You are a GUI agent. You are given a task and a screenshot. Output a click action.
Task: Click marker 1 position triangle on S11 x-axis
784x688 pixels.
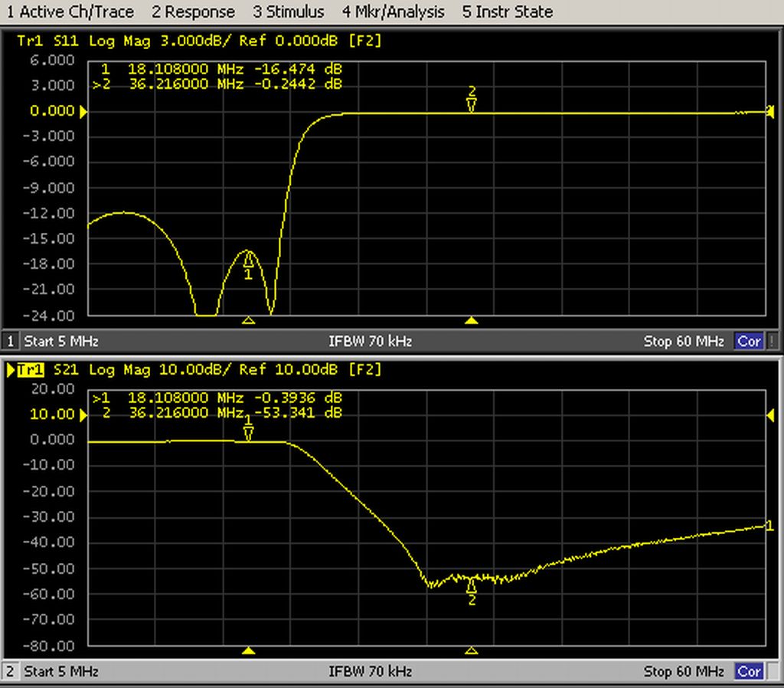tap(248, 319)
